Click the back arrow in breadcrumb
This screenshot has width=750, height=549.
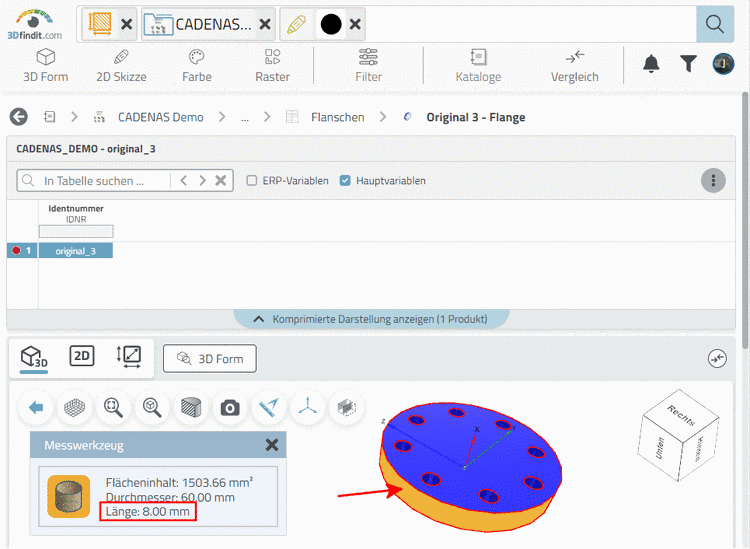(19, 117)
